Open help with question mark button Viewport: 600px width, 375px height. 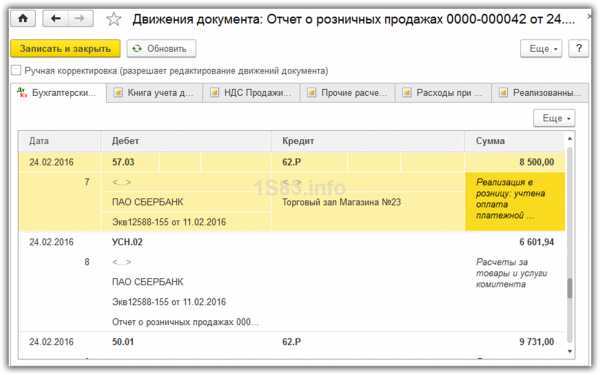[578, 49]
